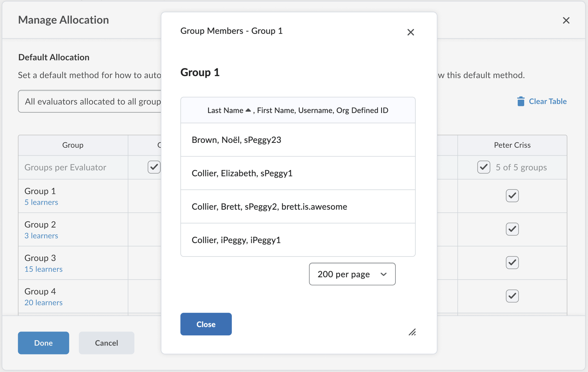
Task: Click the Done button
Action: pyautogui.click(x=44, y=343)
